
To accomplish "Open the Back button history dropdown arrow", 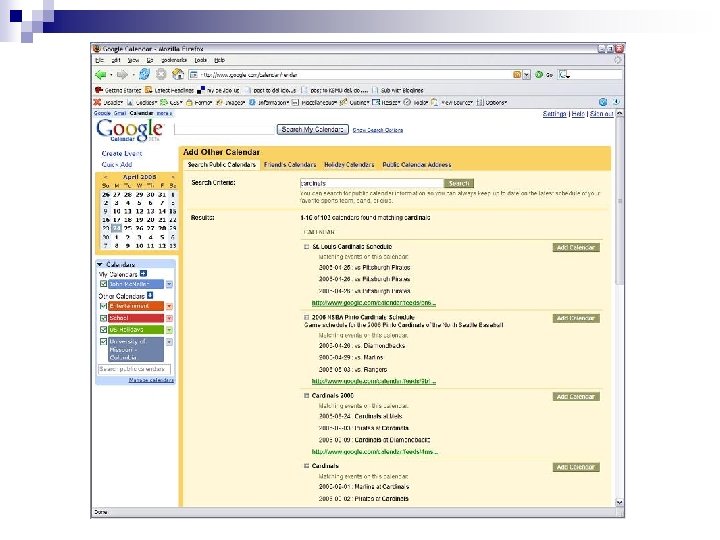I will [111, 75].
